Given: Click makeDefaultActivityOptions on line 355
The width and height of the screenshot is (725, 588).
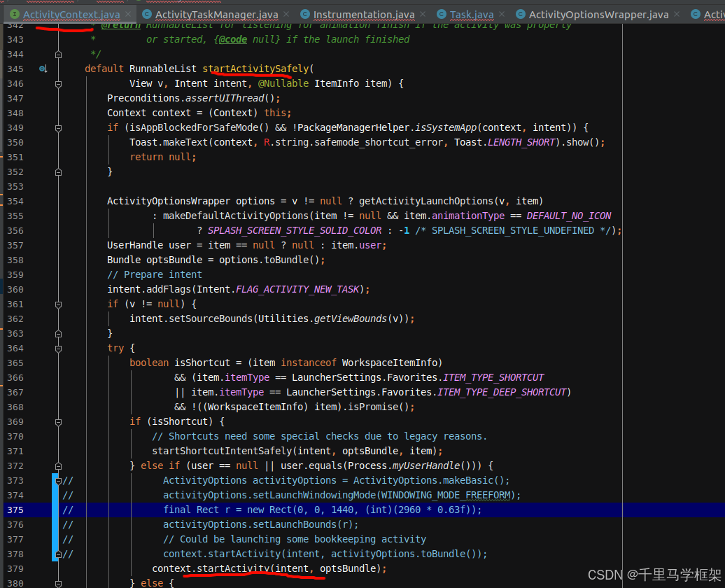Looking at the screenshot, I should (x=236, y=216).
